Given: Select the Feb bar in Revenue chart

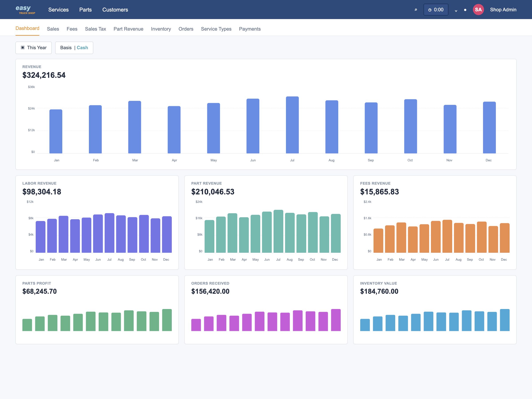Looking at the screenshot, I should 95,129.
